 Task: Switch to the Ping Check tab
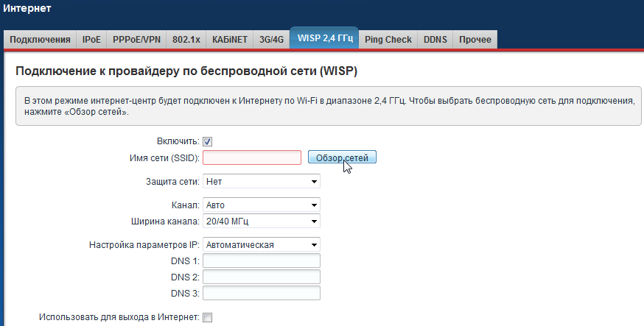click(x=388, y=39)
